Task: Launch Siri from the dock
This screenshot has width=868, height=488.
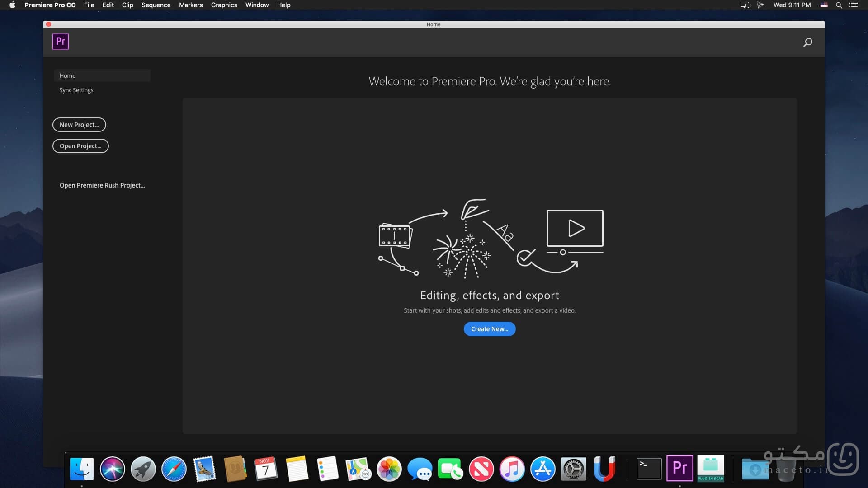Action: pyautogui.click(x=113, y=469)
